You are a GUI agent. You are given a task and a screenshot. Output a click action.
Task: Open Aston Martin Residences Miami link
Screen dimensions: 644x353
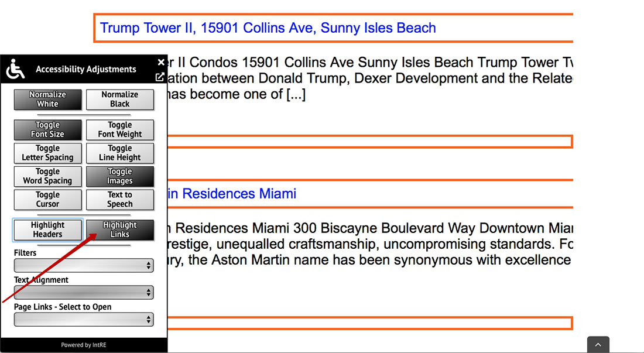232,194
